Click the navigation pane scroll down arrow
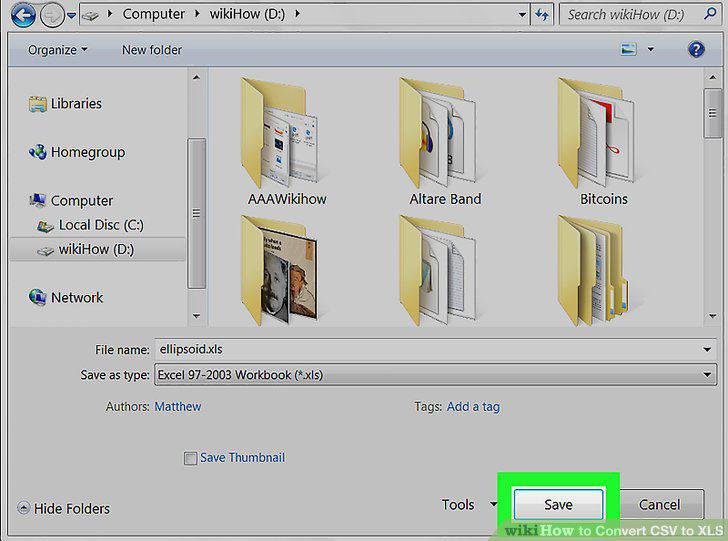 196,316
